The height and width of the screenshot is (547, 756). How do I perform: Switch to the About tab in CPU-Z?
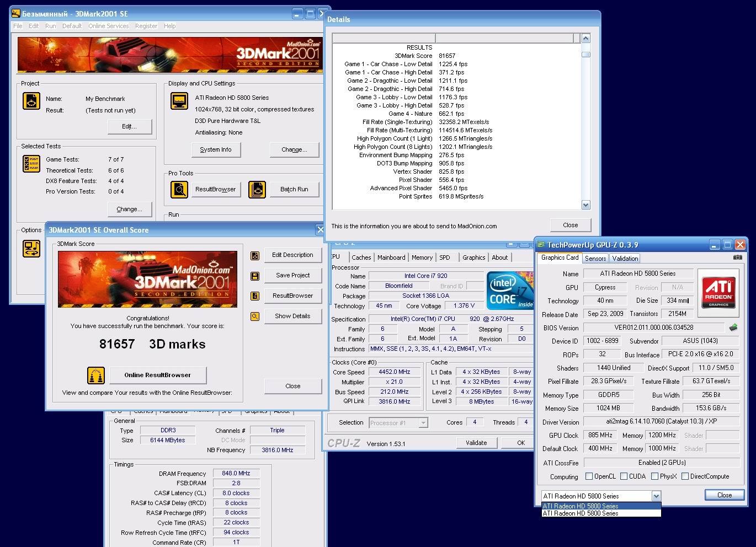click(500, 258)
